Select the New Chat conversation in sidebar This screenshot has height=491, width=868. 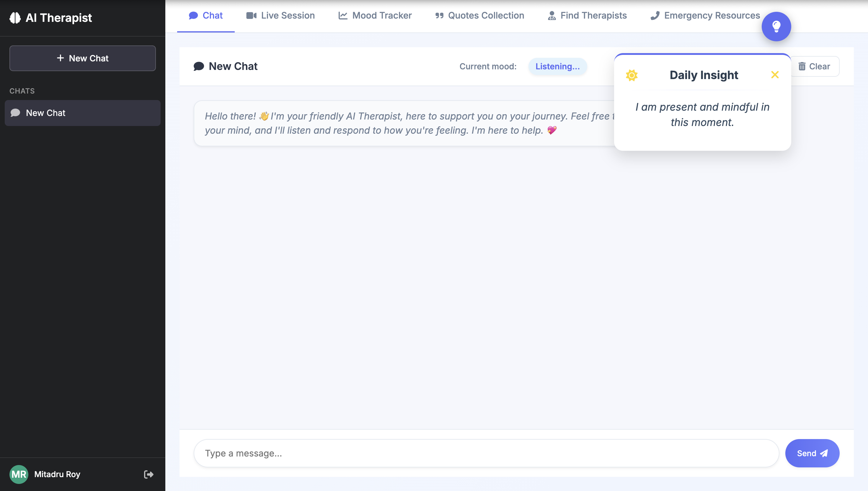pos(83,113)
